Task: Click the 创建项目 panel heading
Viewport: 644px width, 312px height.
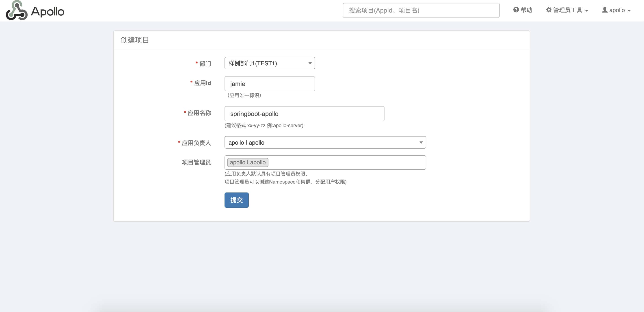Action: tap(134, 40)
